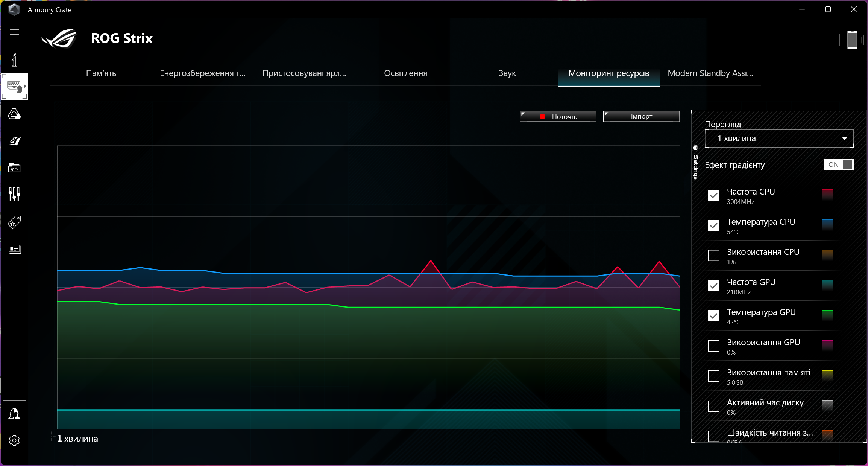Screen dimensions: 868x466
Task: Open Featured deals tag icon
Action: 14,222
